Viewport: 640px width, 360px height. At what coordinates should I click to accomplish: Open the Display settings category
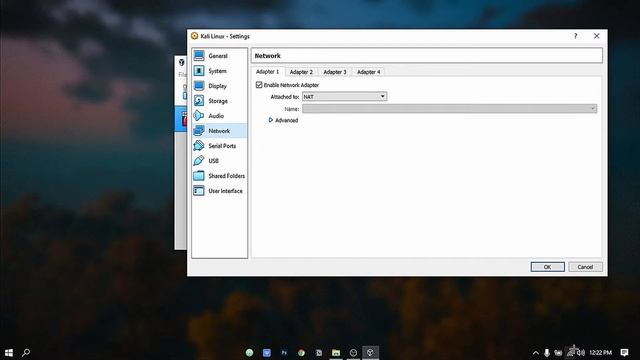219,86
